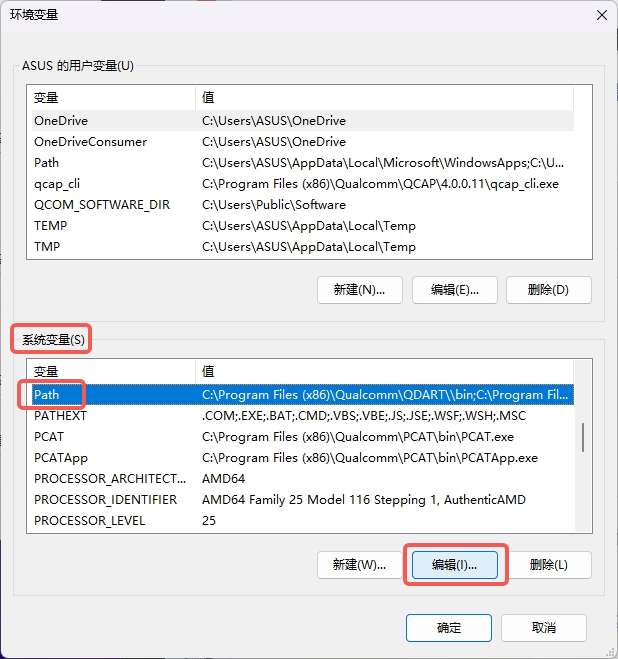Cancel with the 取消 button
The image size is (618, 659).
tap(544, 628)
